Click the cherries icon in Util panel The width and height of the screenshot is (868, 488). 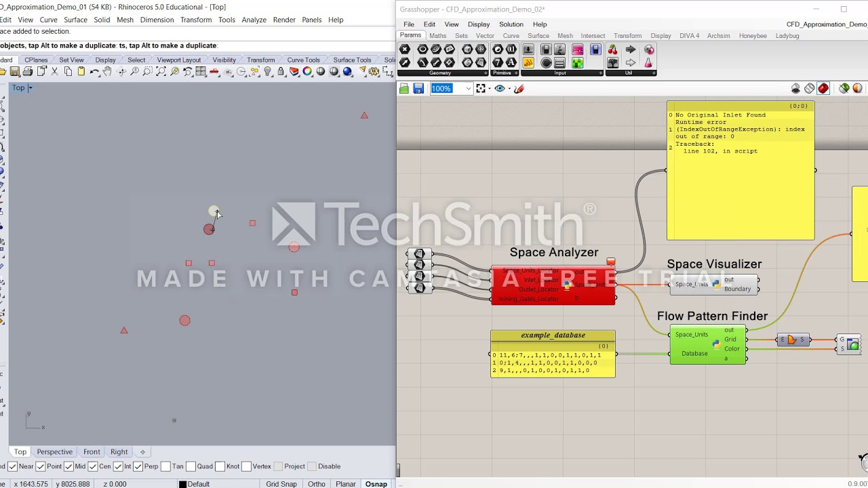[613, 49]
